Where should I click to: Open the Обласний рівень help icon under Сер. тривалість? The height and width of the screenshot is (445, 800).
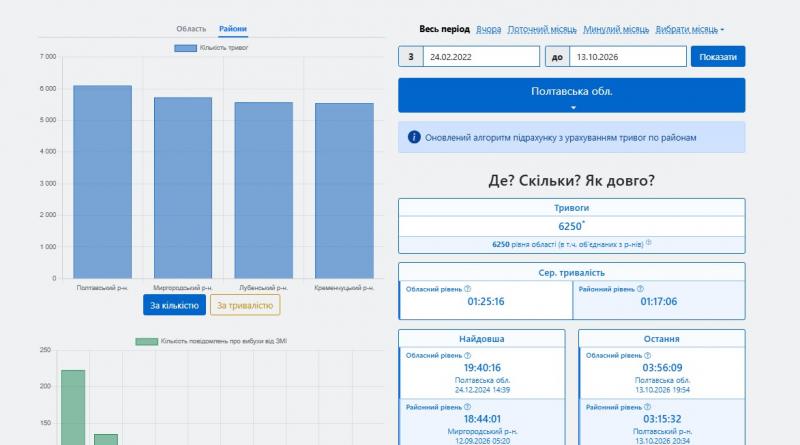[467, 289]
